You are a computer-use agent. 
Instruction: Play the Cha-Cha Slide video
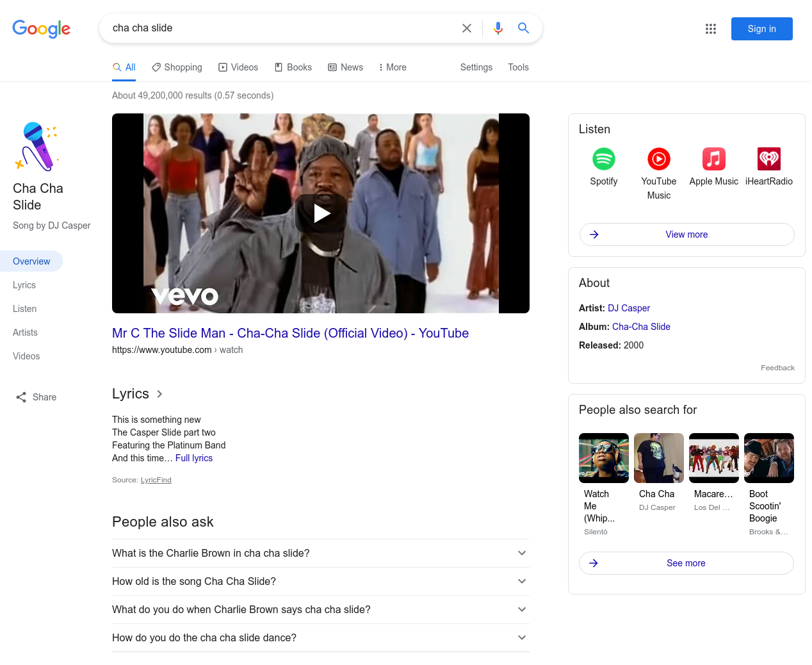point(321,213)
